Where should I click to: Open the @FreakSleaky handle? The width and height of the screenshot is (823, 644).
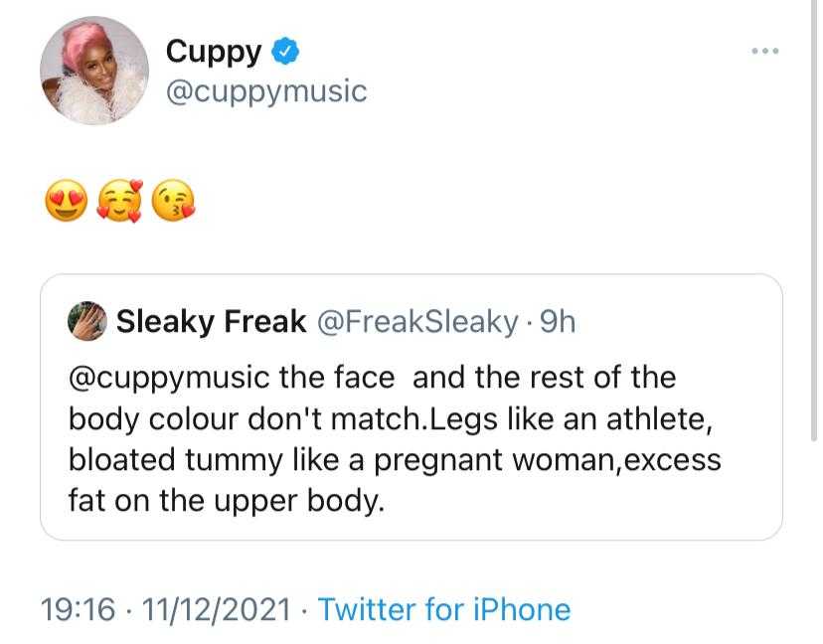[415, 321]
